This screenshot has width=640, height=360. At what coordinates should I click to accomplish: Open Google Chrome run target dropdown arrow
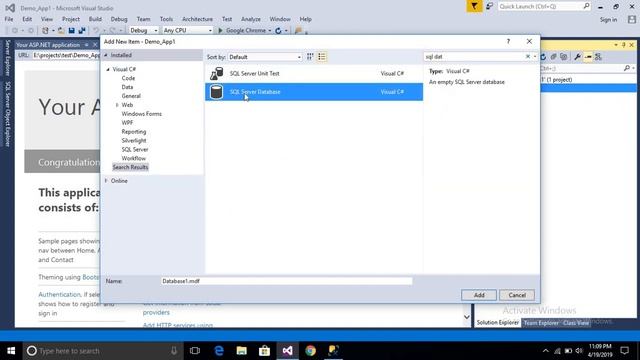click(270, 31)
